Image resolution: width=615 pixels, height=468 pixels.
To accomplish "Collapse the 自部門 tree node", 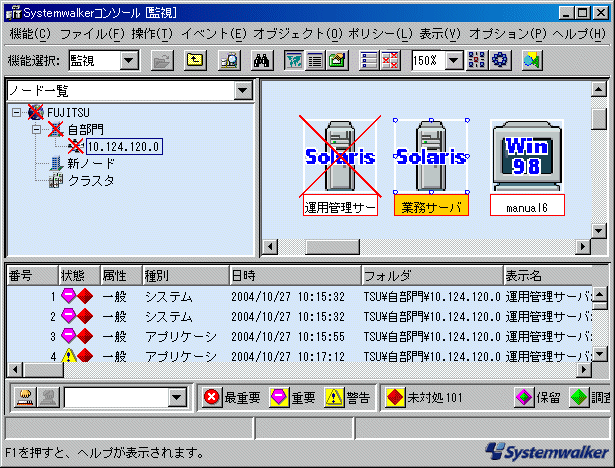I will [x=36, y=129].
